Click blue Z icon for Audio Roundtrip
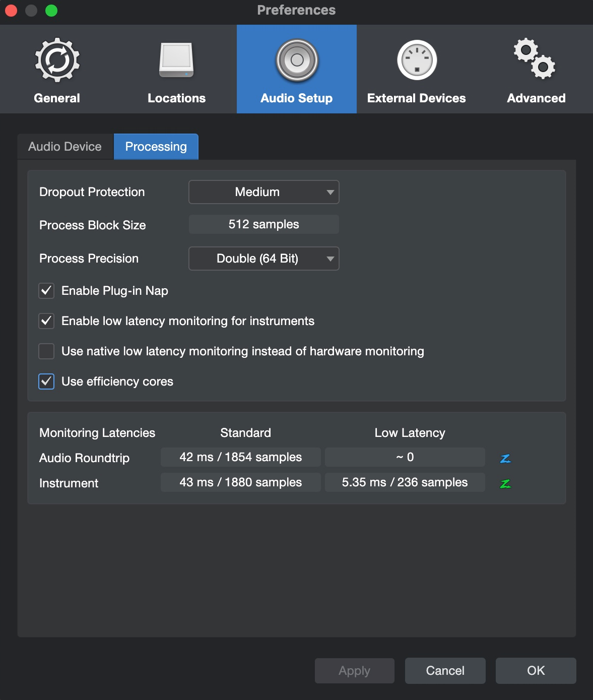 505,458
